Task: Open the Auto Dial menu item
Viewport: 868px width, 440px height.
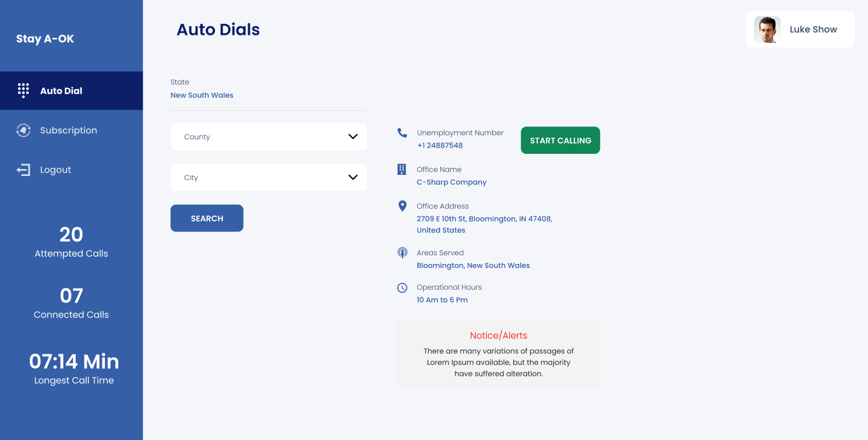Action: coord(61,90)
